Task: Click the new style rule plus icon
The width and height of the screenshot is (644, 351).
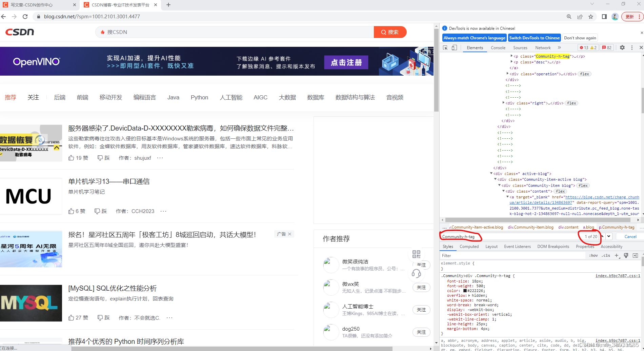Action: (x=617, y=256)
